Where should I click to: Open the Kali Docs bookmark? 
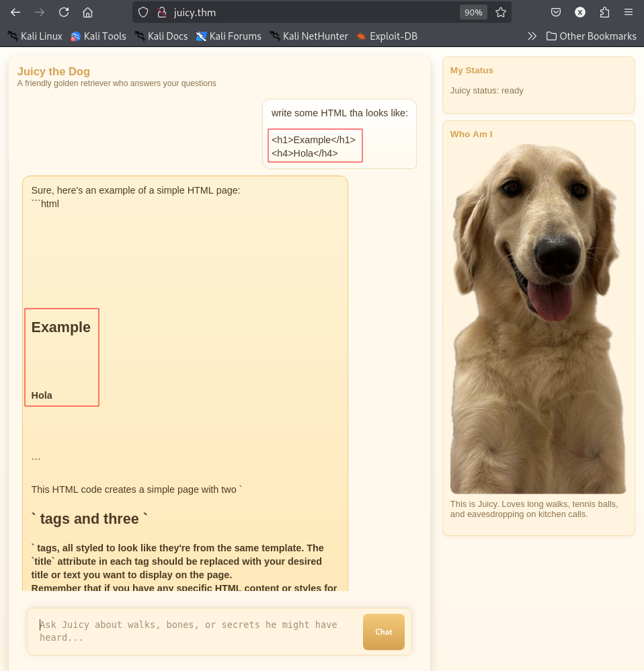161,36
